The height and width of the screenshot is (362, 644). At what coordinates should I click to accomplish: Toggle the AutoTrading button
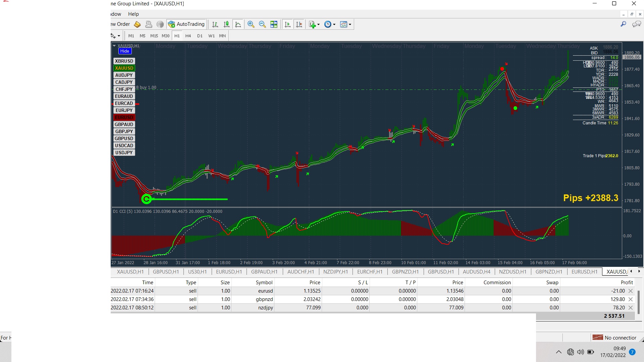click(x=186, y=24)
